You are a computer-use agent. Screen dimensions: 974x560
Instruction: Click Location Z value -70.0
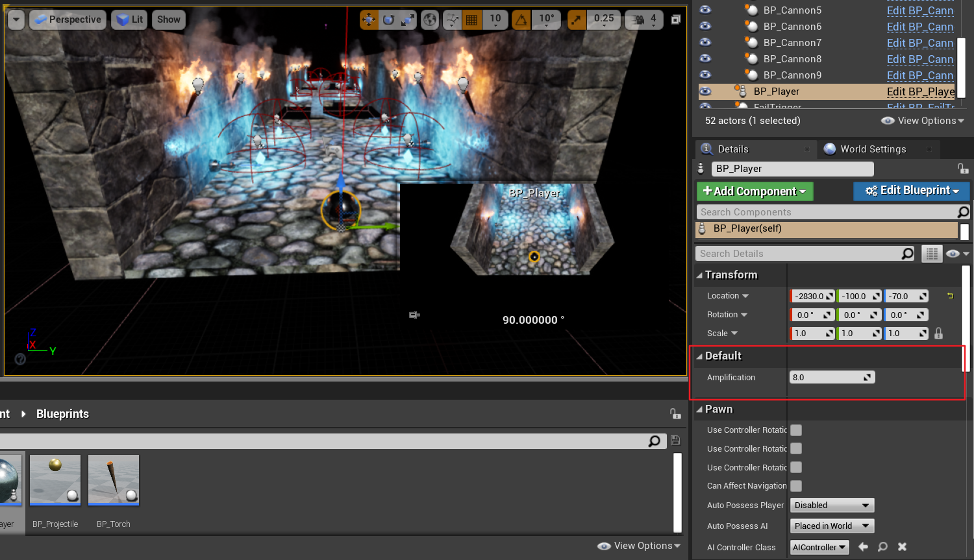click(x=906, y=296)
